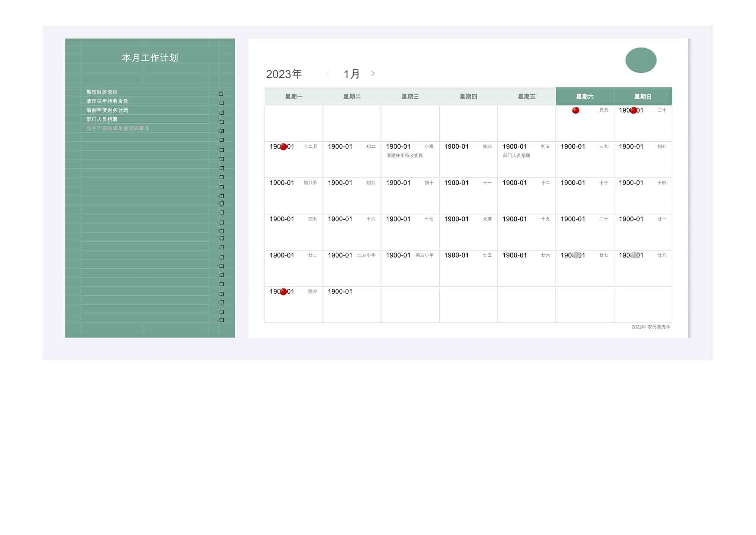Click the red holiday badge in the 十二月 cell
This screenshot has width=756, height=535.
283,147
